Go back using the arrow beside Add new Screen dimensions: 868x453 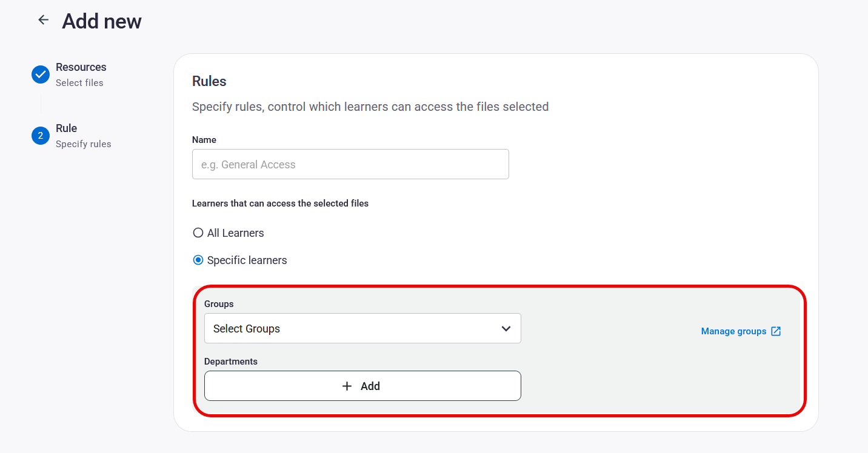tap(43, 20)
